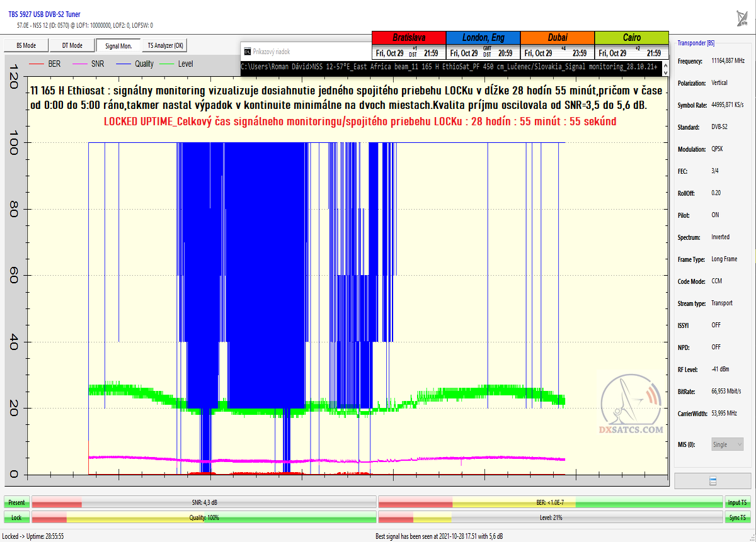The height and width of the screenshot is (542, 756).
Task: Switch to BS Mode tab
Action: coord(26,45)
